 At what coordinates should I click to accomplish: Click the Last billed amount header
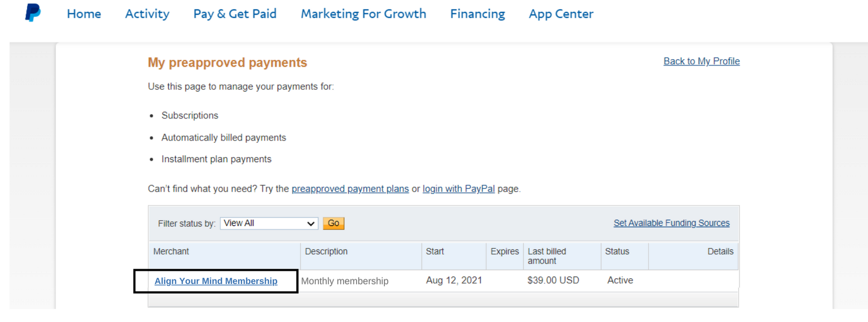547,256
